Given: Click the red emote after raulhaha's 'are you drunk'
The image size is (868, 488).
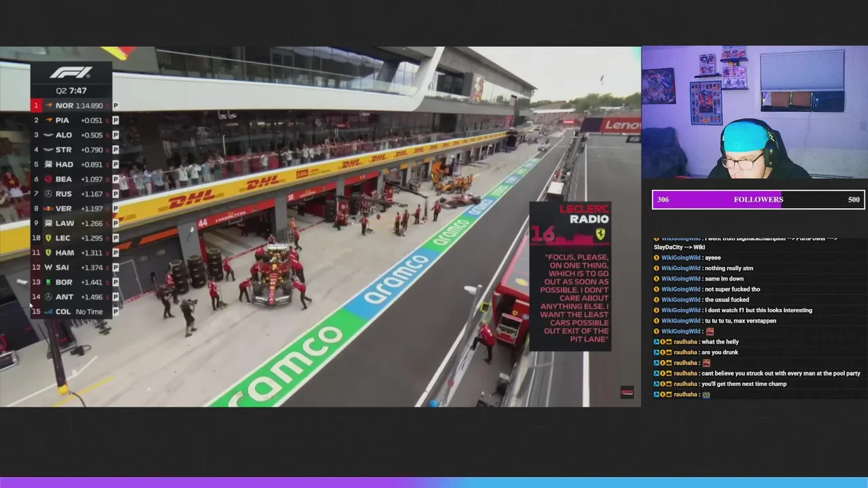Looking at the screenshot, I should (706, 363).
